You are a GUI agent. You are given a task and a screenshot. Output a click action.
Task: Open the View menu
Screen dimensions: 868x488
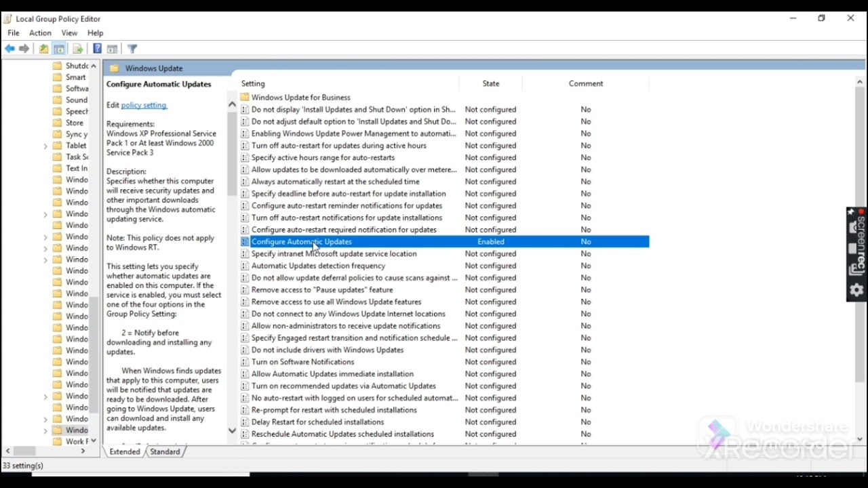pos(69,33)
